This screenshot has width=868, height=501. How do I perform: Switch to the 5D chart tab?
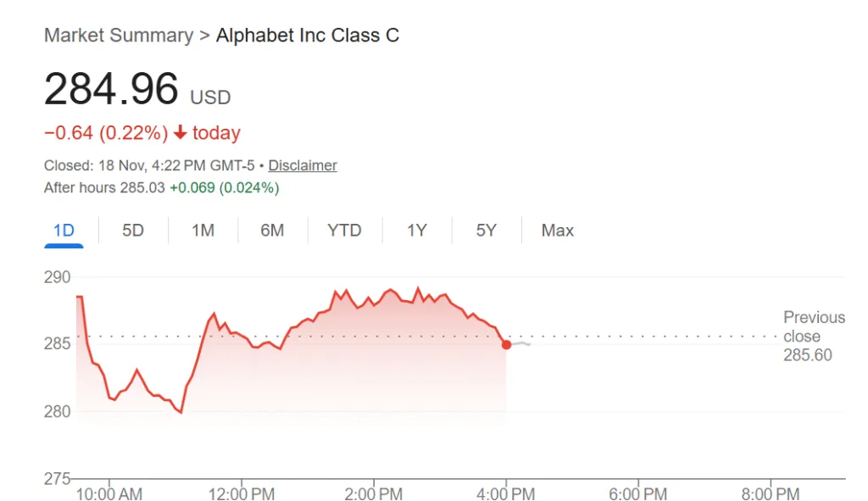[133, 231]
